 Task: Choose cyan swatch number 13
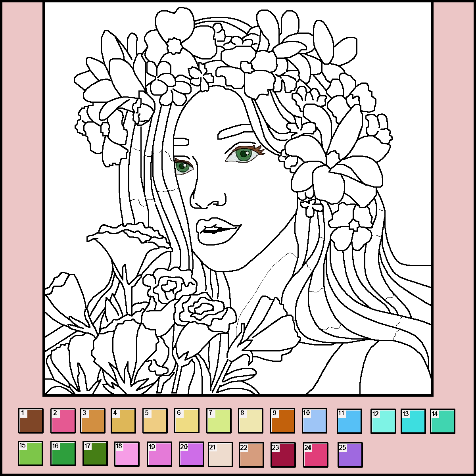click(413, 421)
